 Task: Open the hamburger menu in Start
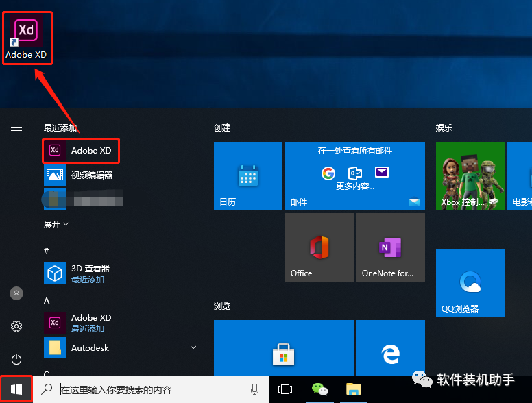coord(16,127)
